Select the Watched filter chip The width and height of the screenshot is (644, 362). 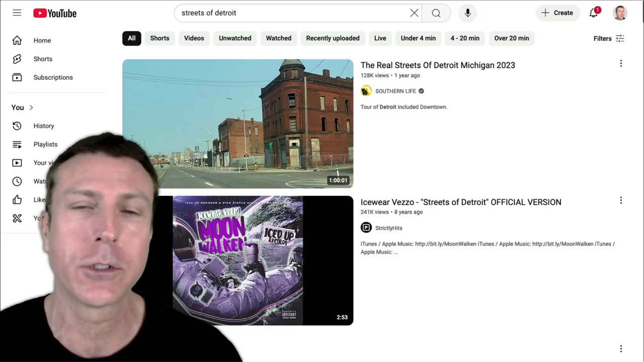[x=279, y=38]
